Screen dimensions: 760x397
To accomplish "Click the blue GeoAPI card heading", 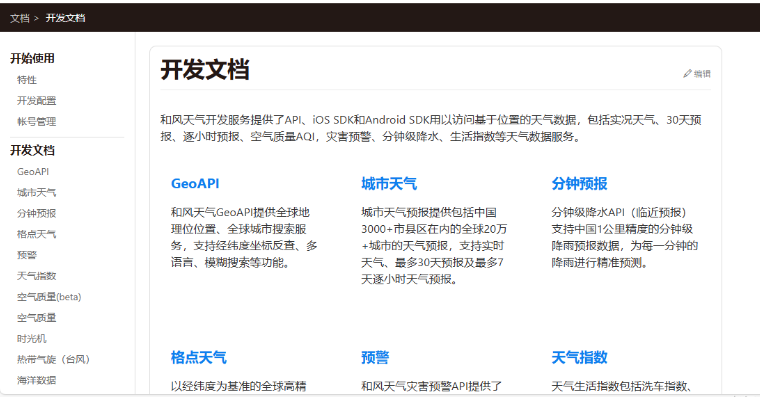I will (195, 184).
